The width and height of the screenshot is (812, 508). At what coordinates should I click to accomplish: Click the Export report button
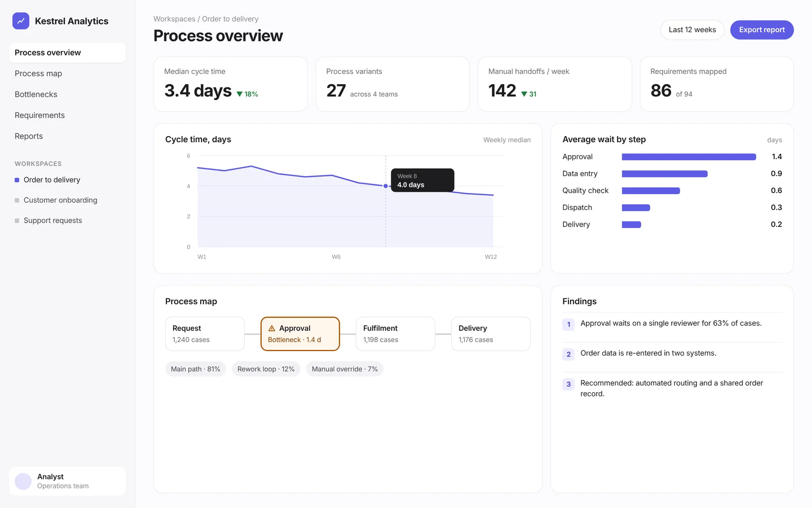[x=762, y=30]
